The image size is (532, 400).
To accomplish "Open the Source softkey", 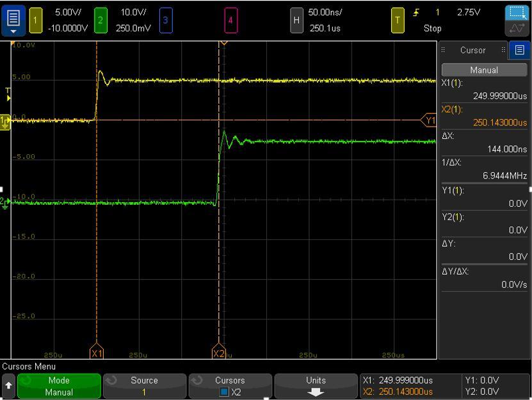I will point(145,386).
